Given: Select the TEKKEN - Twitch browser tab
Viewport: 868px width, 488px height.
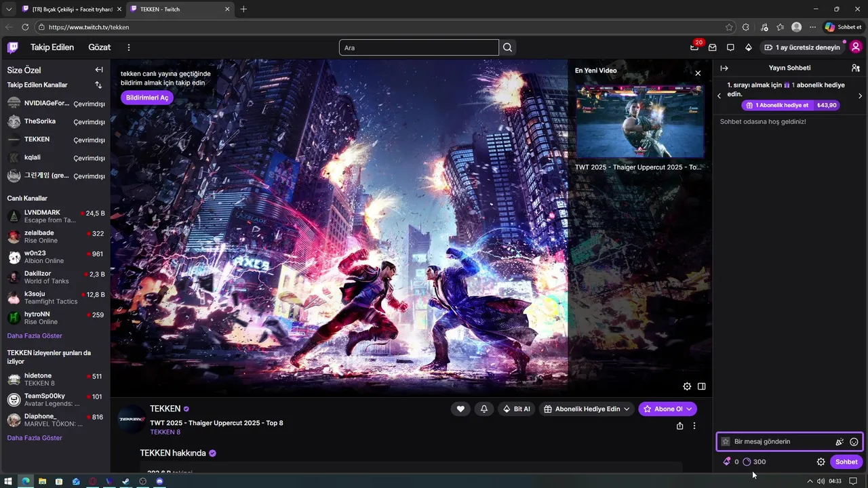Looking at the screenshot, I should pyautogui.click(x=180, y=9).
